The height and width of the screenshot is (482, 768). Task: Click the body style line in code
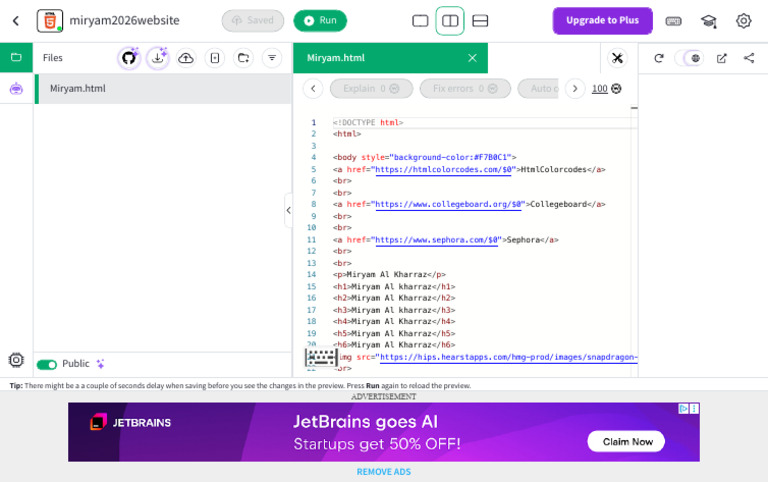(x=425, y=157)
